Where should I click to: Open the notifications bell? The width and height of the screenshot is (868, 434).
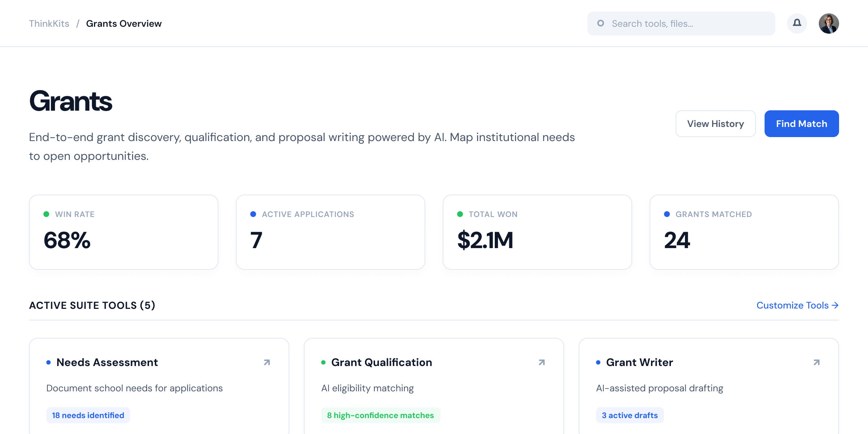coord(797,24)
